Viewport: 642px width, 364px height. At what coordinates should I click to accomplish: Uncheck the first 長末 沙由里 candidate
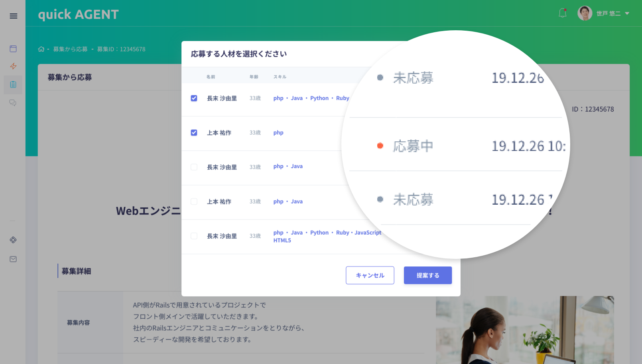pyautogui.click(x=194, y=98)
